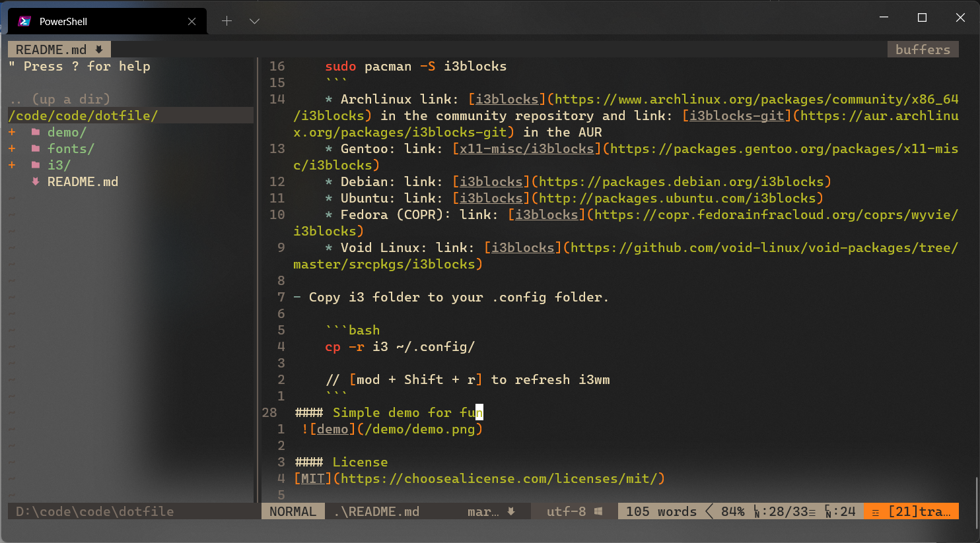
Task: Click the D:\code\code\dotfile path in statusline
Action: pos(94,511)
